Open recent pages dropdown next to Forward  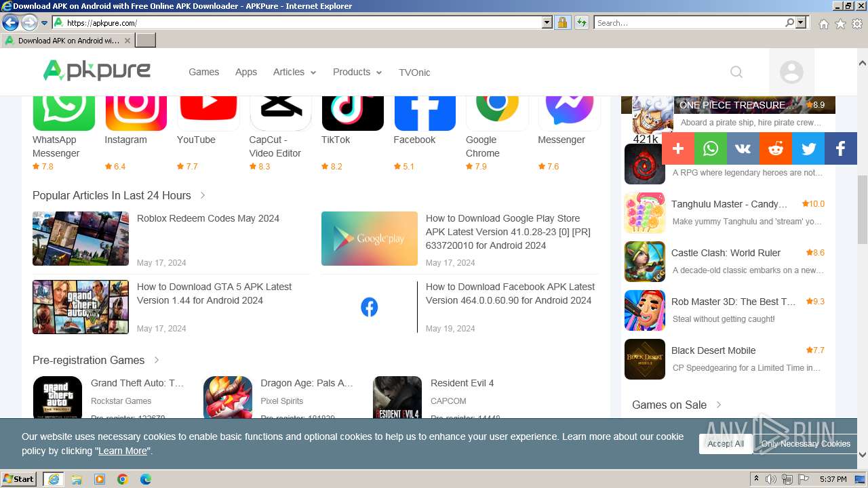point(45,23)
